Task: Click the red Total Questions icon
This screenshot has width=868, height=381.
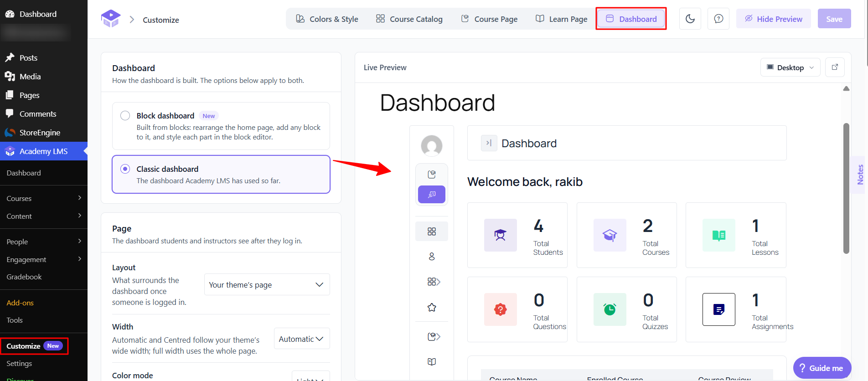Action: 501,309
